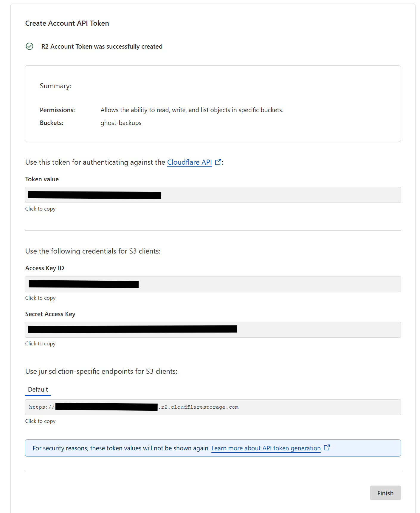The width and height of the screenshot is (420, 513).
Task: Click 'Click to copy' under Token value
Action: pyautogui.click(x=40, y=209)
